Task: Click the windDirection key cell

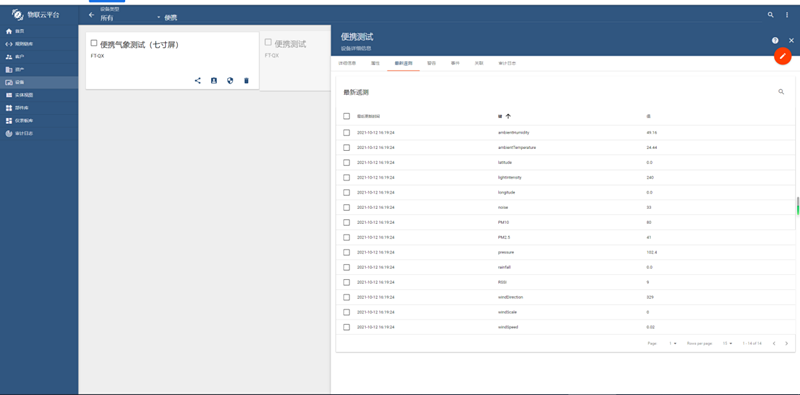Action: tap(510, 297)
